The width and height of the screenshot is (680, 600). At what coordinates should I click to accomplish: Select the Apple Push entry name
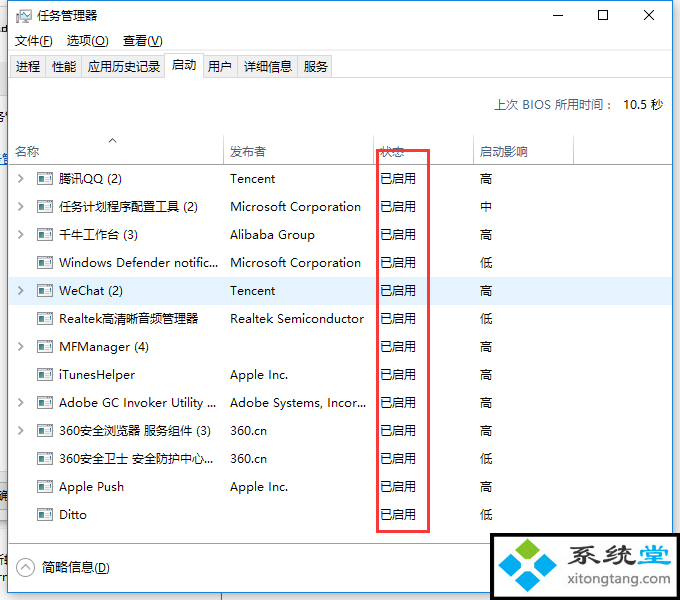[x=92, y=487]
